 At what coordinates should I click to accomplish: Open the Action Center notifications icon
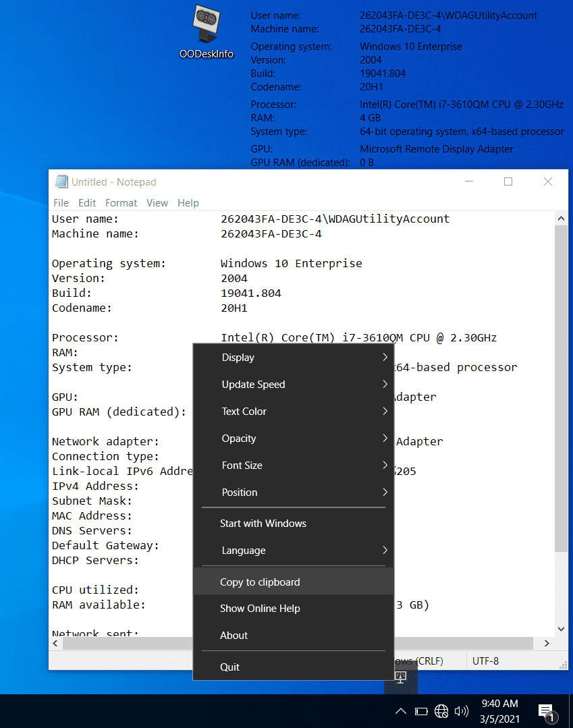click(x=547, y=712)
